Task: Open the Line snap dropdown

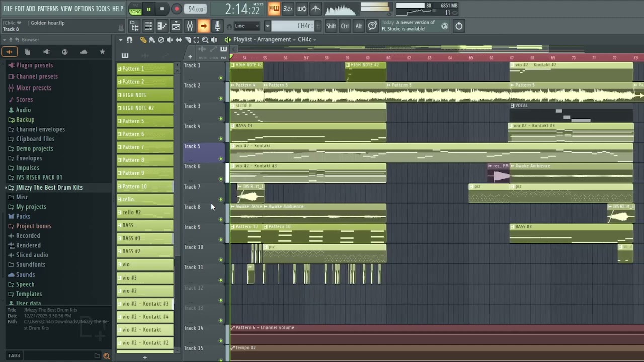Action: point(247,26)
